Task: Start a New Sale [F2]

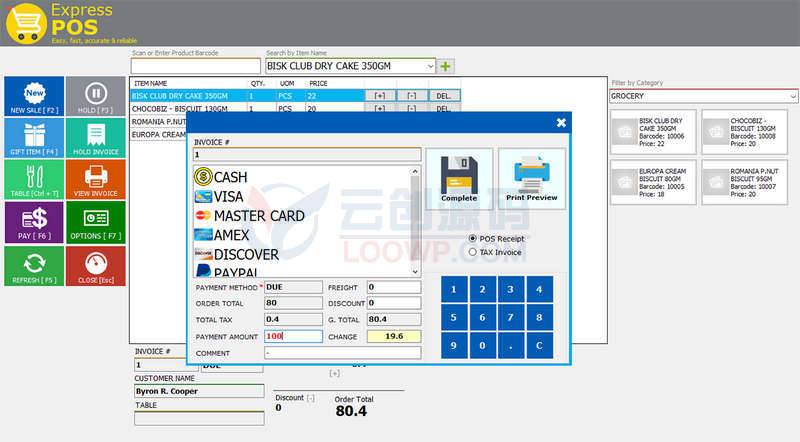Action: coord(34,96)
